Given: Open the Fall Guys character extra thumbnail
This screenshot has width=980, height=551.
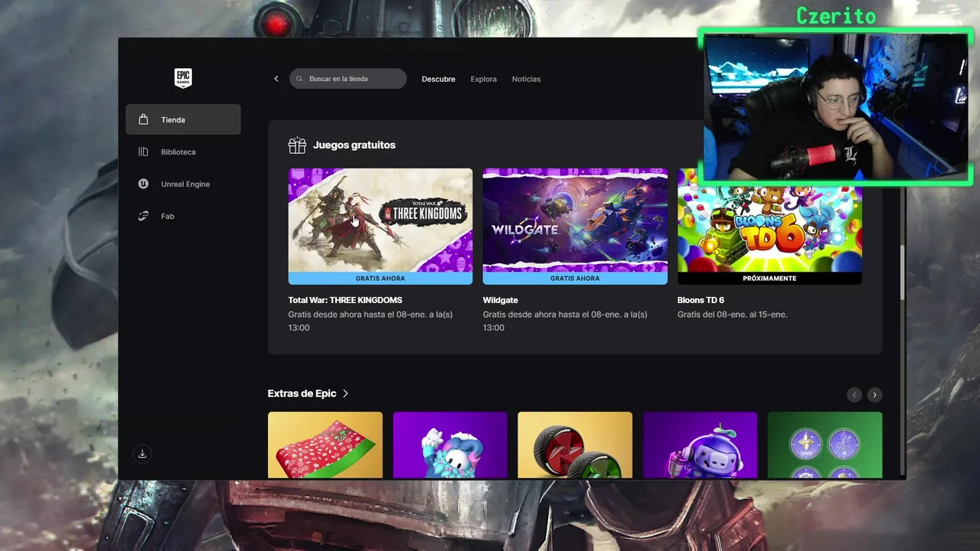Looking at the screenshot, I should coord(450,445).
